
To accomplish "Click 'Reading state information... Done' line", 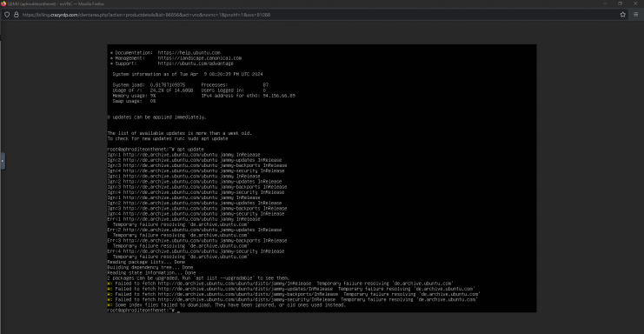I will click(x=151, y=272).
